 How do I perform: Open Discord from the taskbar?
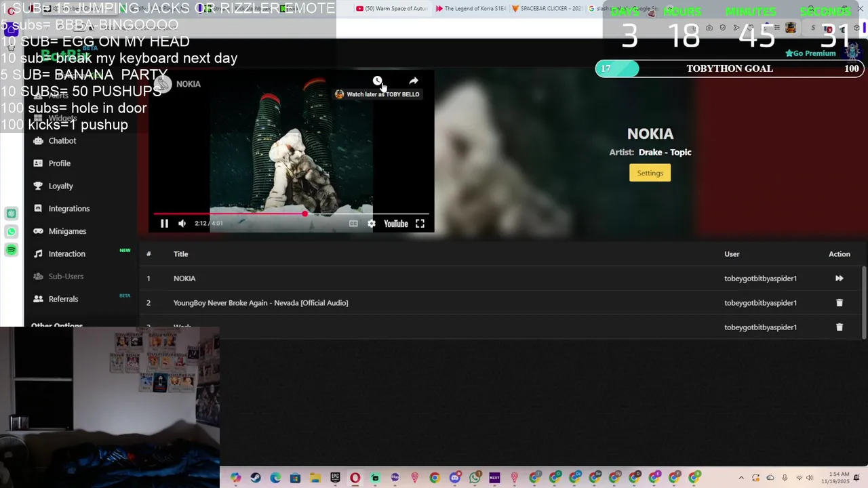[x=455, y=478]
